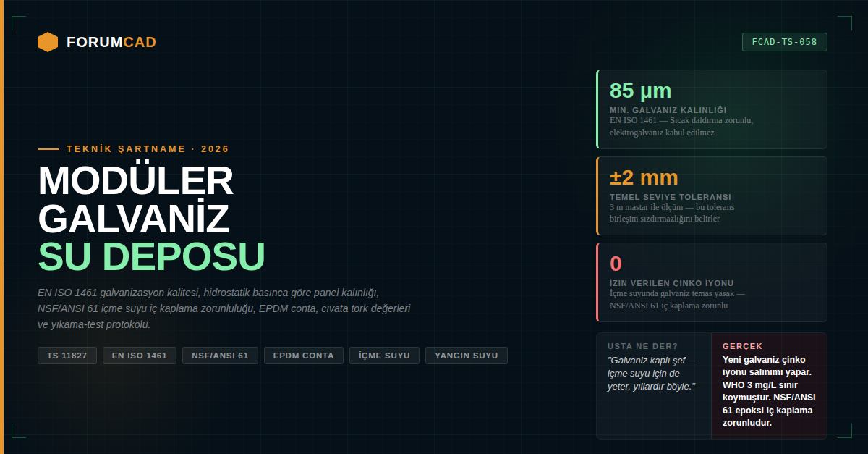Select the FCAD-TS-058 document code badge

pyautogui.click(x=784, y=42)
